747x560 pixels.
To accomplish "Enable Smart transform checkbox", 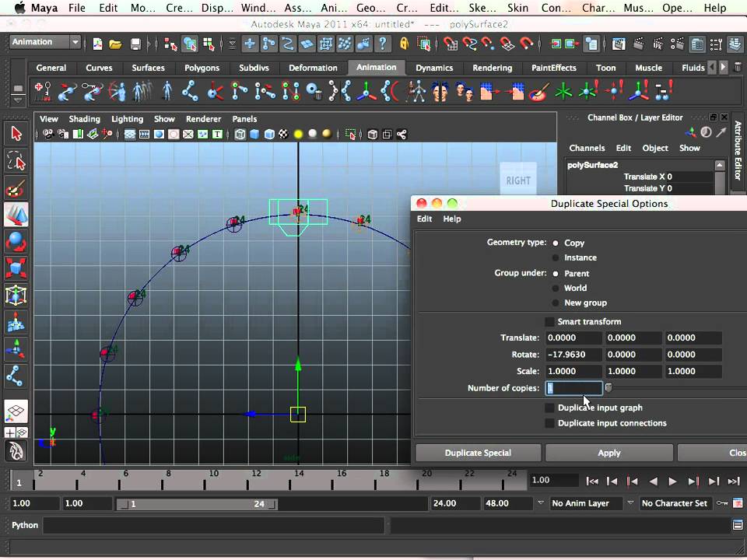I will tap(550, 321).
